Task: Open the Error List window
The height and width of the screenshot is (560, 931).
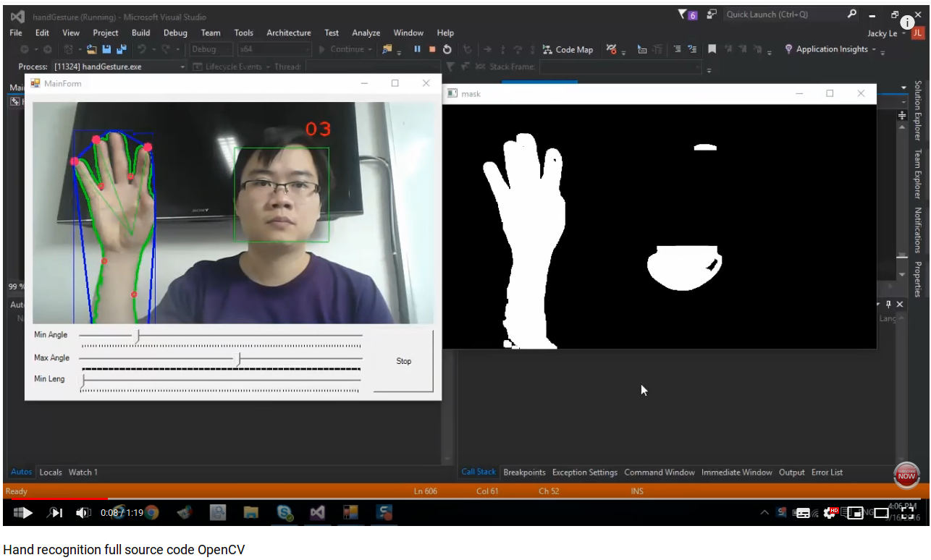Action: coord(827,472)
